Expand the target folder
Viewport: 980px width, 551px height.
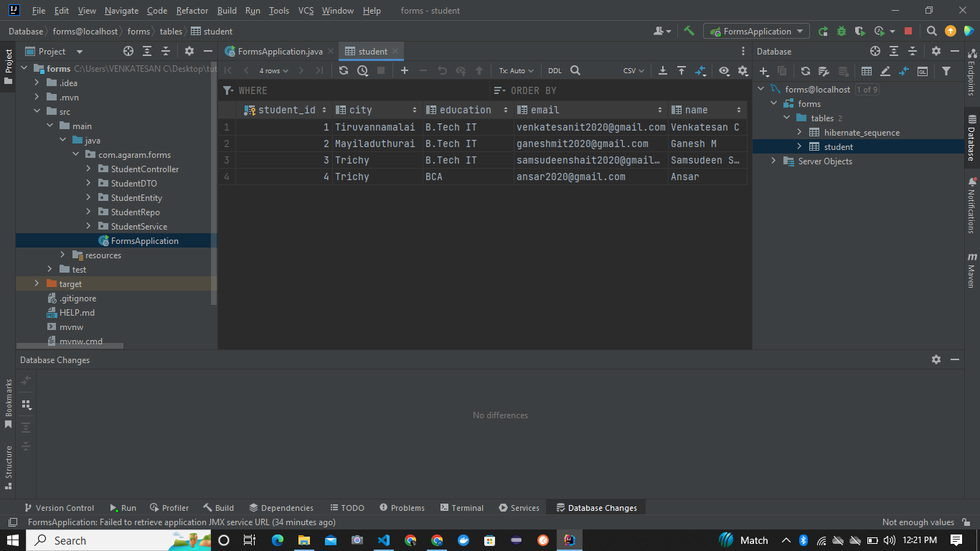coord(37,283)
